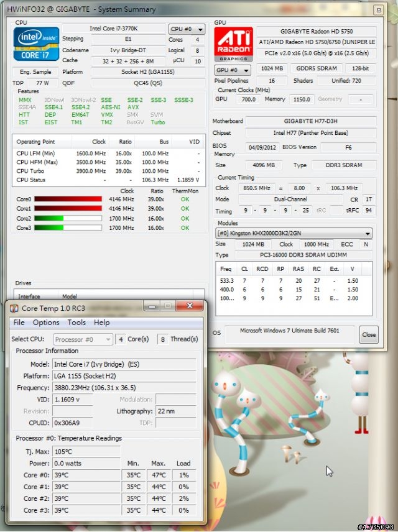This screenshot has height=532, width=398.
Task: Click the Core3 green clock bar
Action: (68, 228)
